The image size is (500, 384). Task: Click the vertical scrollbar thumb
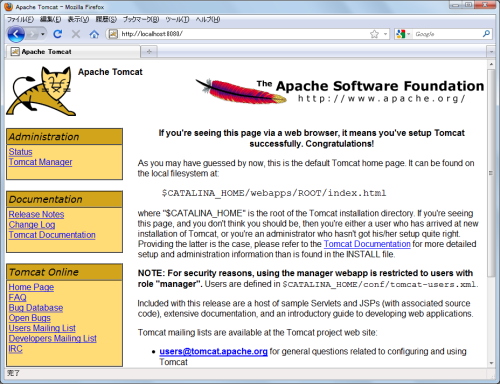coord(491,173)
